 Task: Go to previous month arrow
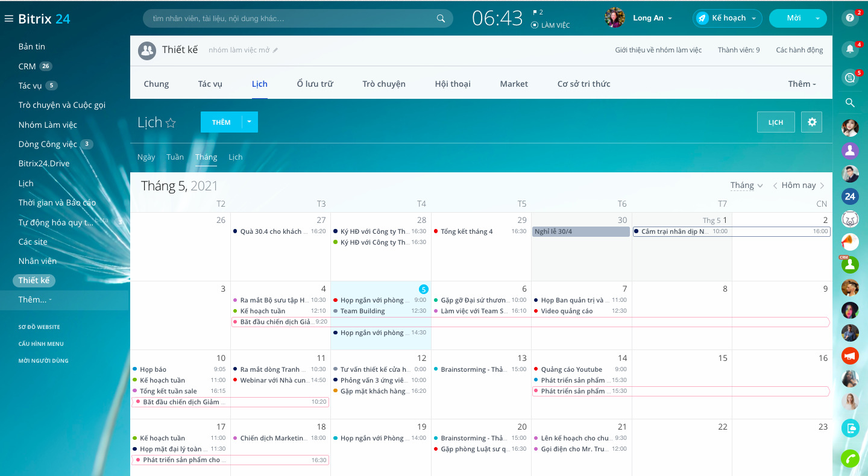pos(775,186)
